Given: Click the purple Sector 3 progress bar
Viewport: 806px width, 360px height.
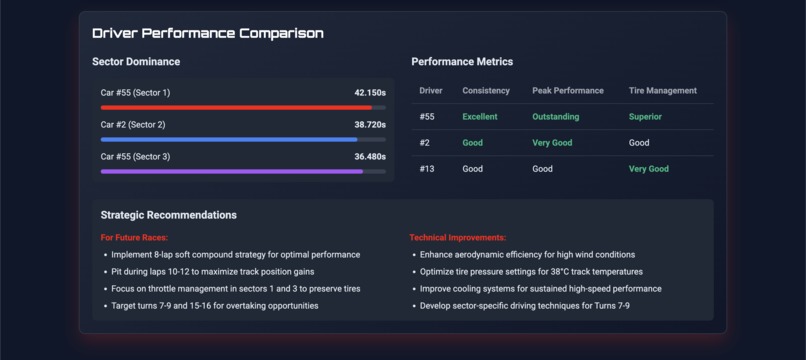Looking at the screenshot, I should pyautogui.click(x=243, y=172).
